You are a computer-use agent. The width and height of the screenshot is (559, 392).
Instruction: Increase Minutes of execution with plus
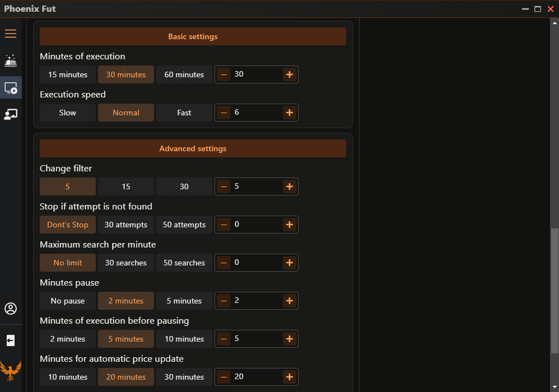(x=289, y=74)
